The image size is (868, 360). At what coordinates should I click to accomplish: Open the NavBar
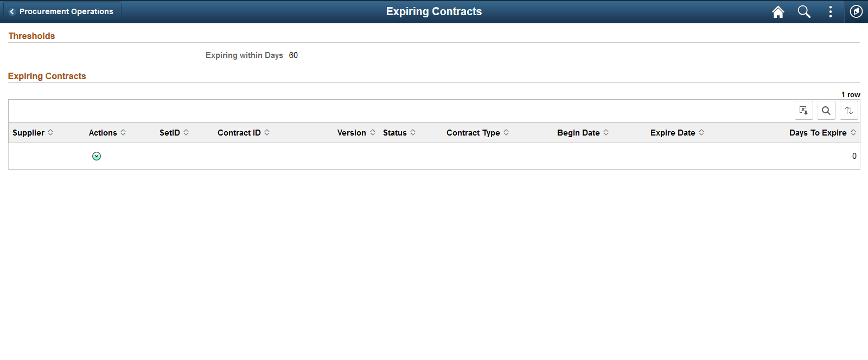[856, 11]
